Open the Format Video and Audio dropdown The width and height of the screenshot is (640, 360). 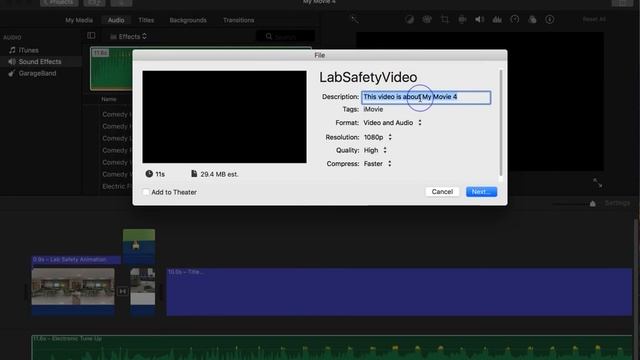click(x=392, y=122)
